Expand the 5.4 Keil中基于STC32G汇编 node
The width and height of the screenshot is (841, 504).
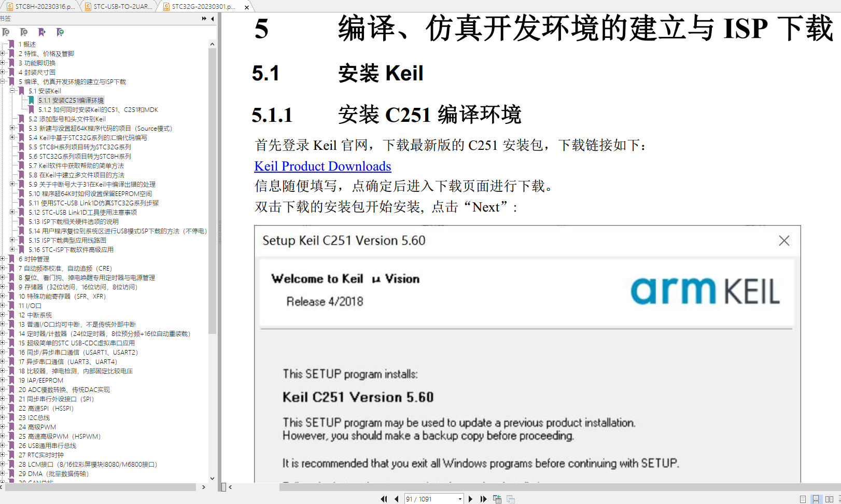[x=12, y=137]
